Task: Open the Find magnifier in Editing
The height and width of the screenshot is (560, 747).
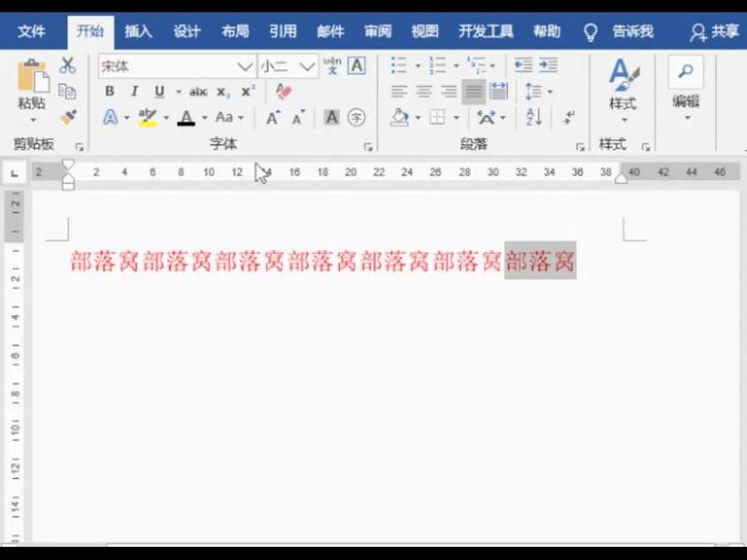Action: pos(685,72)
